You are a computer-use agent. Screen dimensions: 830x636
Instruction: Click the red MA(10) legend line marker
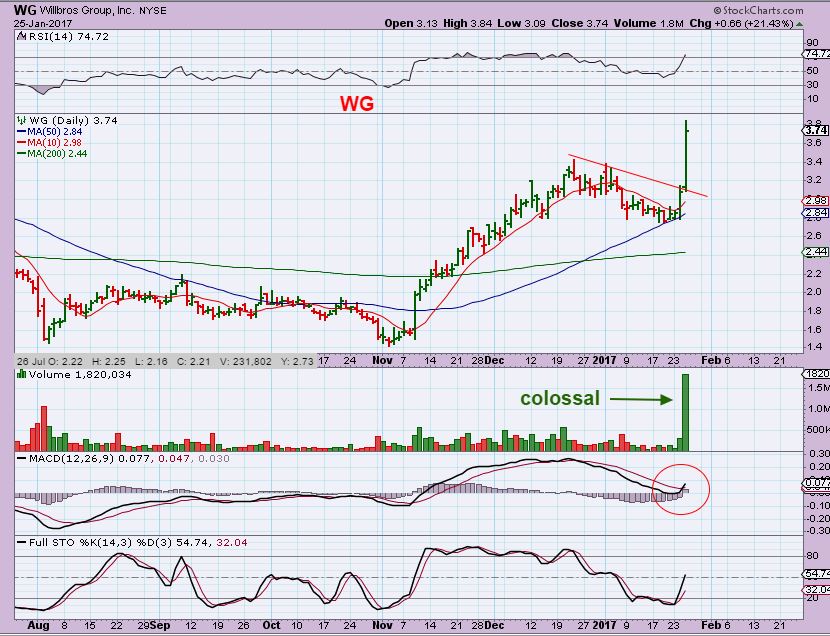22,143
